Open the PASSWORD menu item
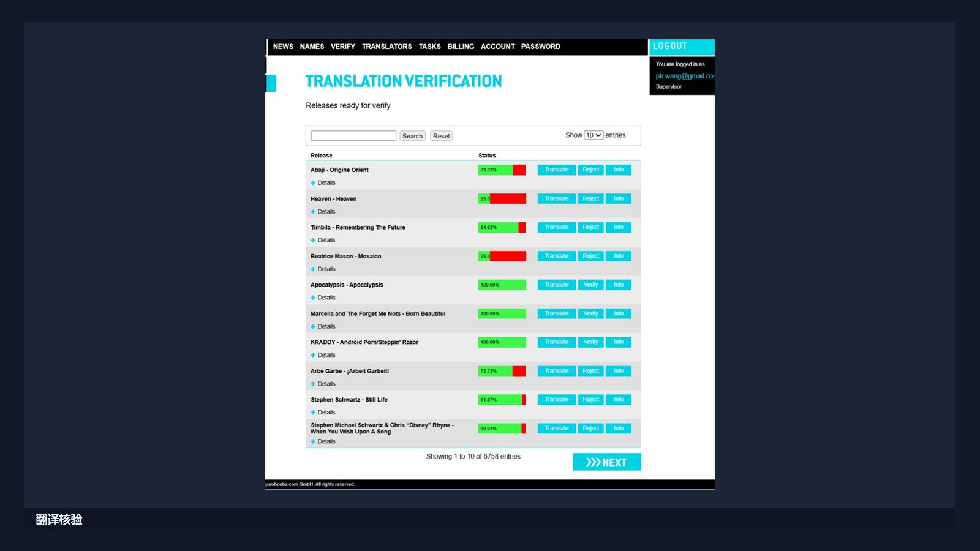The image size is (980, 551). click(x=541, y=47)
